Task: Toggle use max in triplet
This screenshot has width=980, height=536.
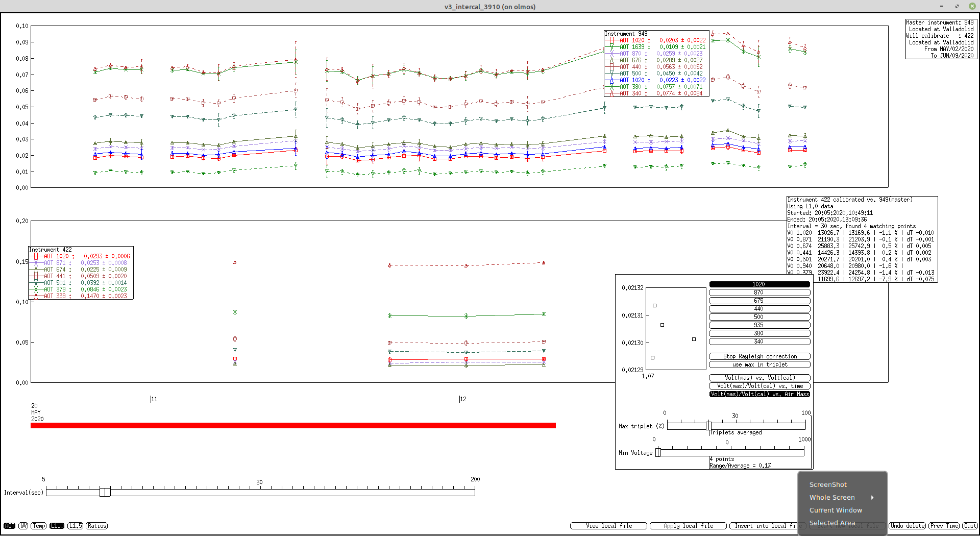Action: click(759, 364)
